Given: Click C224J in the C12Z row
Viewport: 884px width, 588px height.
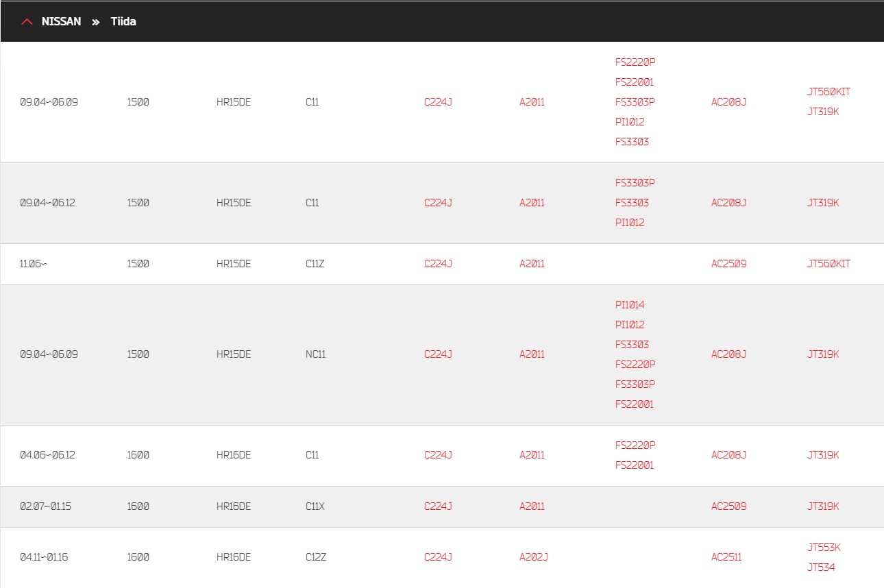Looking at the screenshot, I should (x=438, y=557).
